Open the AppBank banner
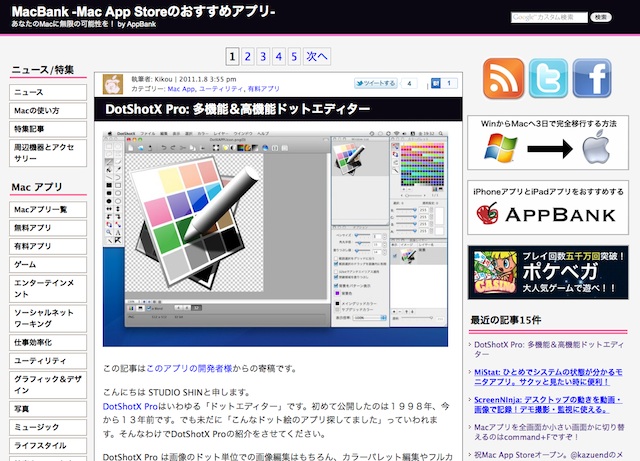Viewport: 640px width, 461px height. click(548, 207)
